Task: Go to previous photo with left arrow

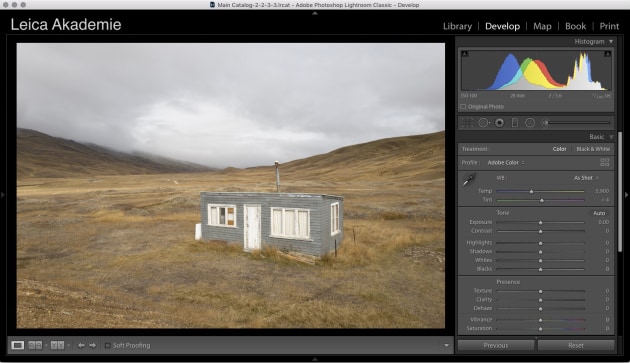Action: pos(81,345)
